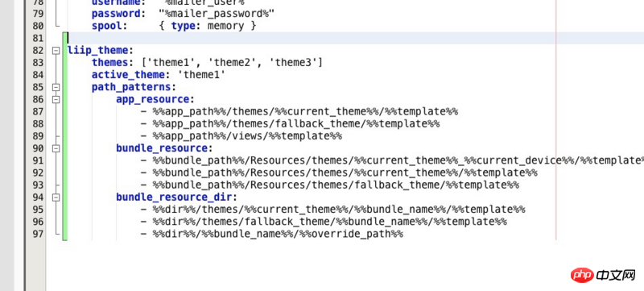Select line number 81 in gutter
Image resolution: width=644 pixels, height=291 pixels.
(x=37, y=38)
